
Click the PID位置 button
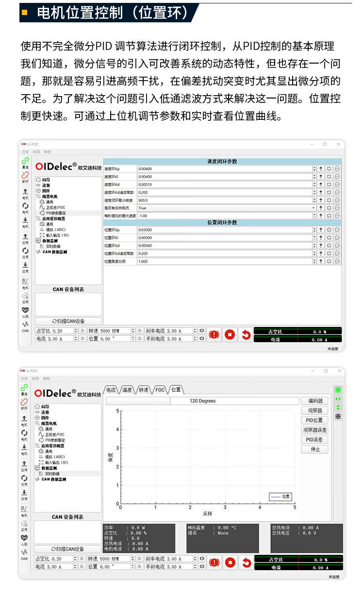(x=314, y=420)
